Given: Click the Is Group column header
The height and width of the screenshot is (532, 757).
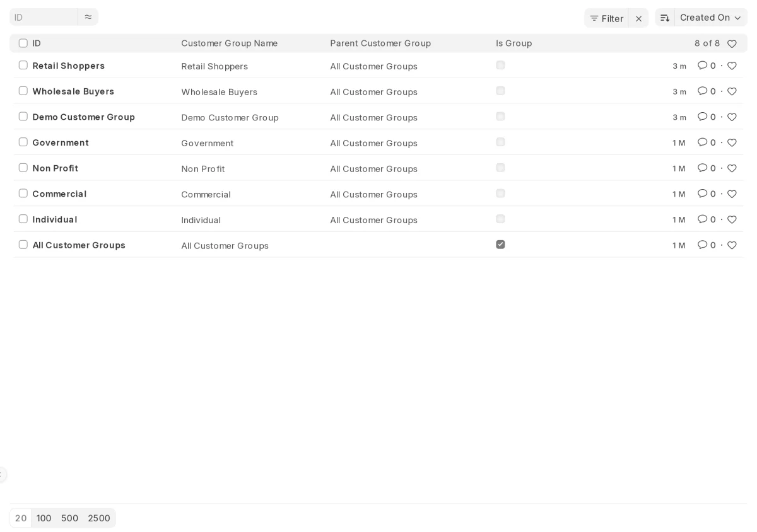Looking at the screenshot, I should tap(514, 43).
